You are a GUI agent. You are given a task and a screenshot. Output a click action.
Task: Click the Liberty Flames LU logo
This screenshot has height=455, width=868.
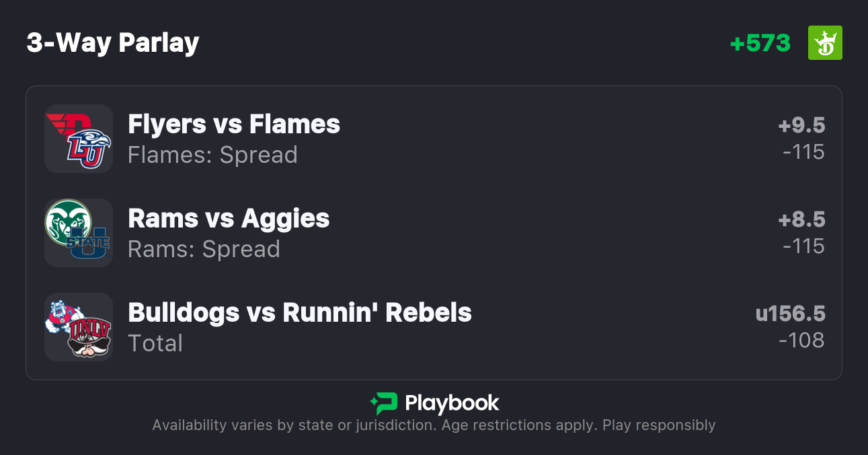89,150
